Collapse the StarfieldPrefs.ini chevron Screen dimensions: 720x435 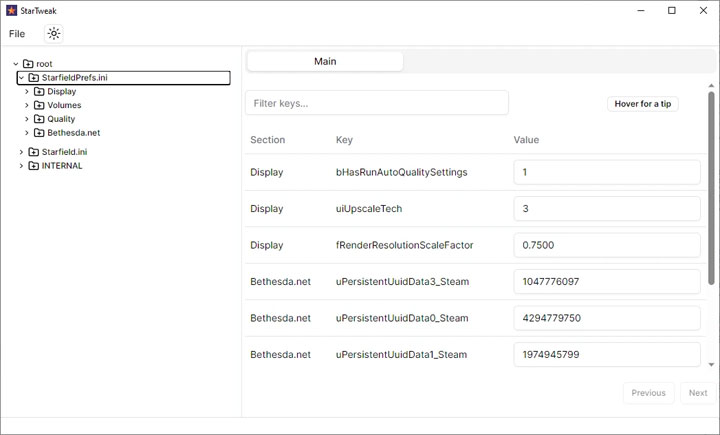(21, 78)
